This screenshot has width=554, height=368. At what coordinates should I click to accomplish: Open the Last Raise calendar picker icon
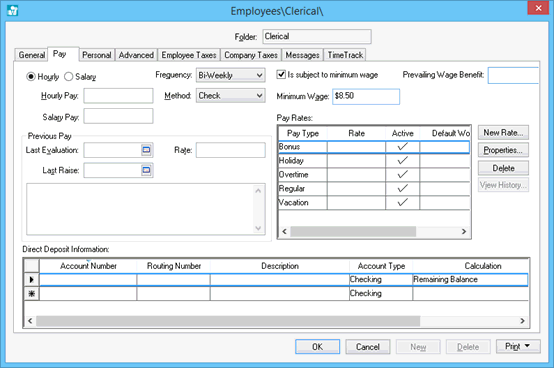pyautogui.click(x=146, y=171)
